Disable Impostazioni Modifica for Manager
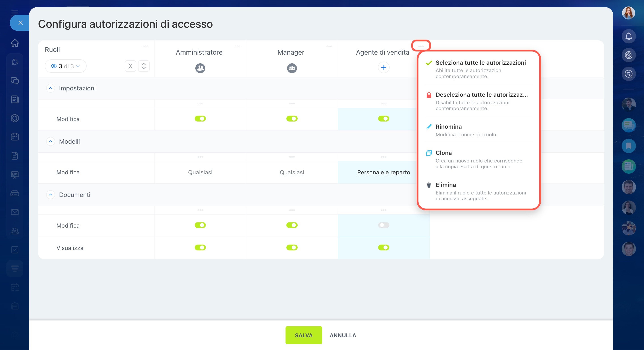The image size is (644, 350). (x=292, y=119)
